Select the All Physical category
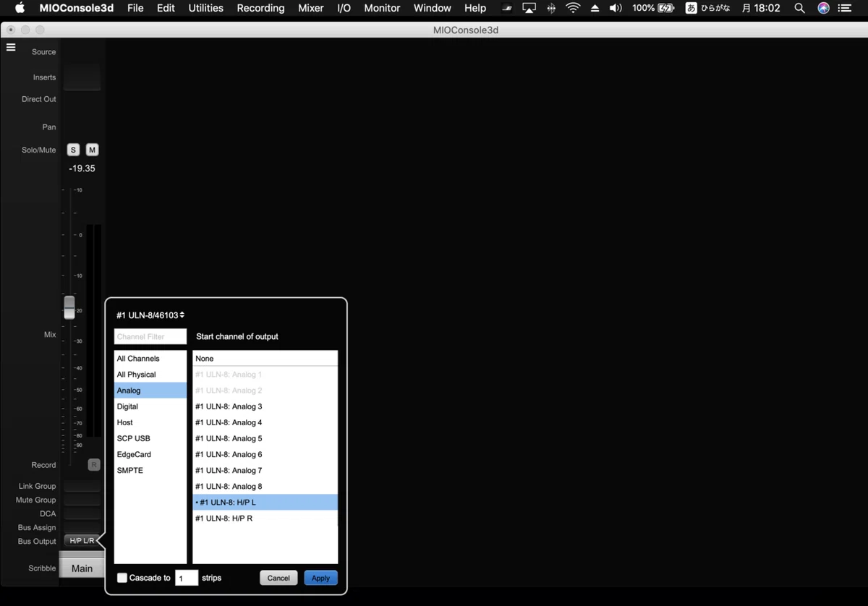 point(150,375)
